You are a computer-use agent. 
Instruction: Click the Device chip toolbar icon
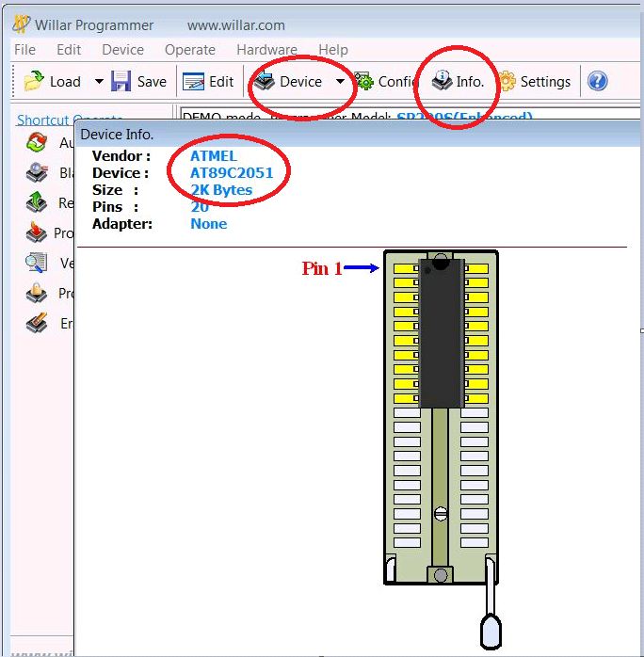click(x=265, y=81)
